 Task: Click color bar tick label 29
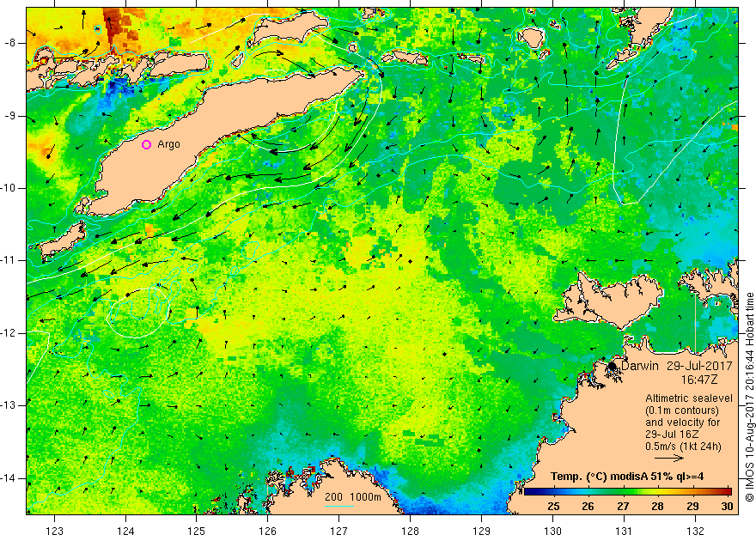[x=692, y=507]
